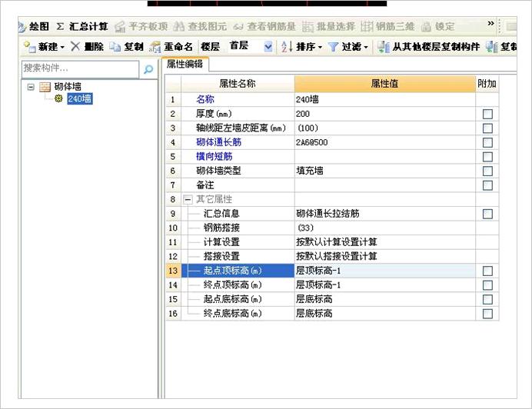
Task: Click the 附加 column header
Action: [x=487, y=84]
